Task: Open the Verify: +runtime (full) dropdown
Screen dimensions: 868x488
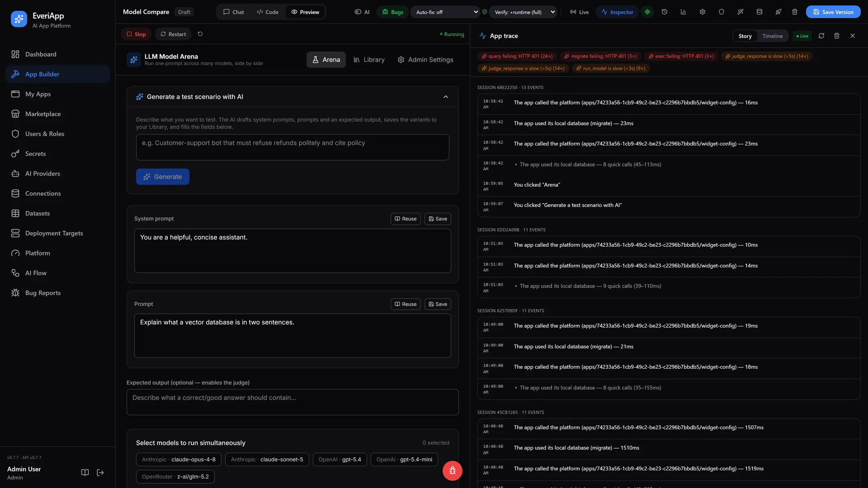Action: pyautogui.click(x=523, y=12)
